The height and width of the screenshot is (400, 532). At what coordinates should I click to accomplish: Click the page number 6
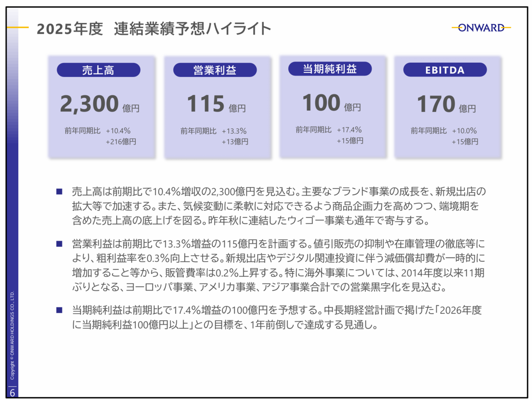(12, 393)
